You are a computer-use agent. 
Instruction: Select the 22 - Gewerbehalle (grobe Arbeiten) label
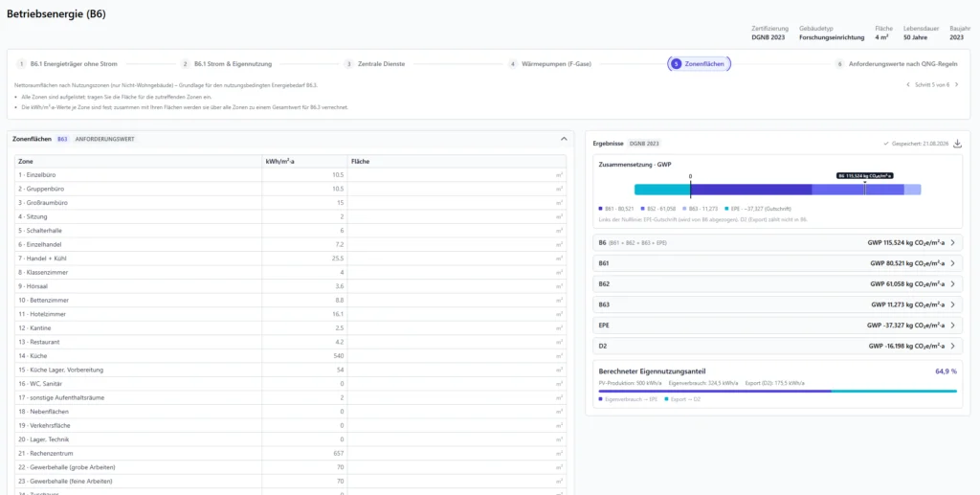click(x=67, y=467)
